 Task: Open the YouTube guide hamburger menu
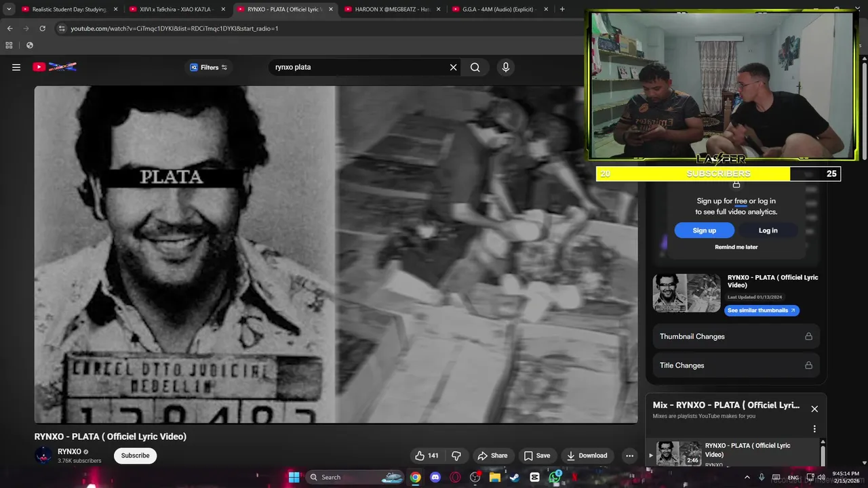coord(16,67)
